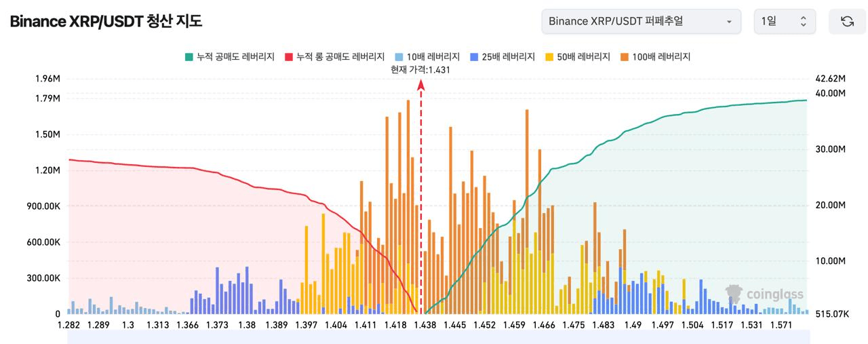Image resolution: width=868 pixels, height=344 pixels.
Task: Open the 1일 time range selector
Action: coord(785,21)
